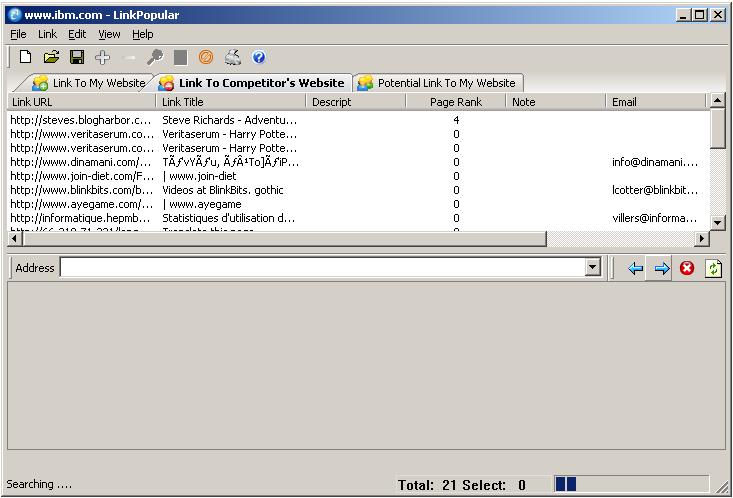This screenshot has width=733, height=498.
Task: Click the lcotter@blinkbit email cell
Action: (655, 190)
